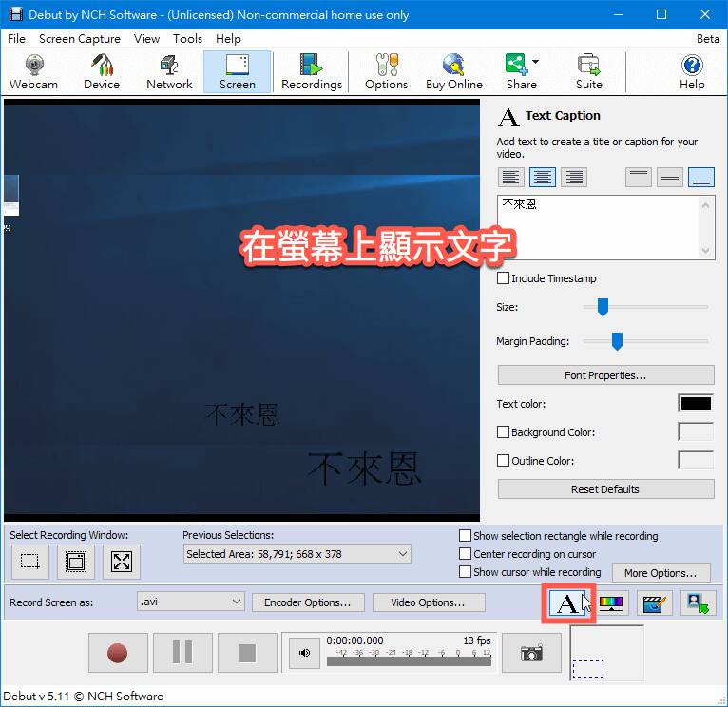Toggle Center recording on cursor

pyautogui.click(x=465, y=554)
